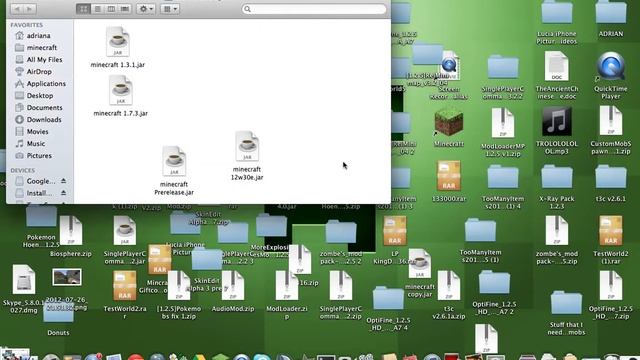Select the minecraft 1.7.3.jar file icon
Image resolution: width=640 pixels, height=360 pixels.
(120, 90)
